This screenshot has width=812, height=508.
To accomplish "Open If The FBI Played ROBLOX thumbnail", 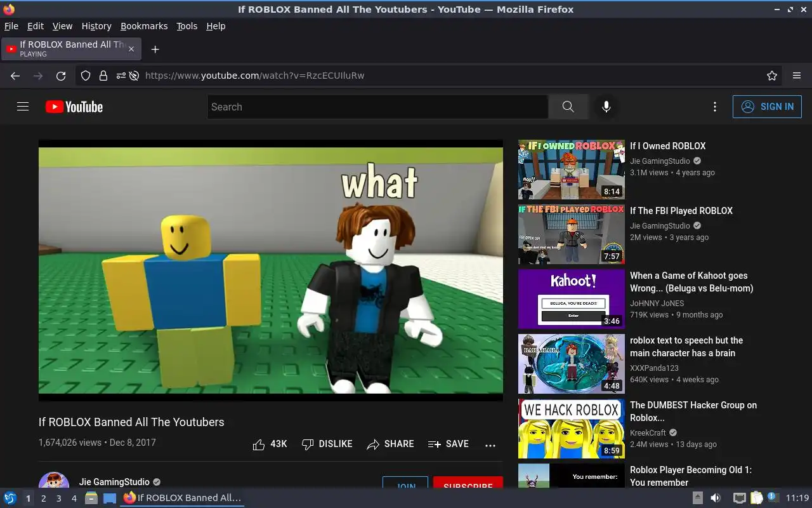I will pos(572,234).
